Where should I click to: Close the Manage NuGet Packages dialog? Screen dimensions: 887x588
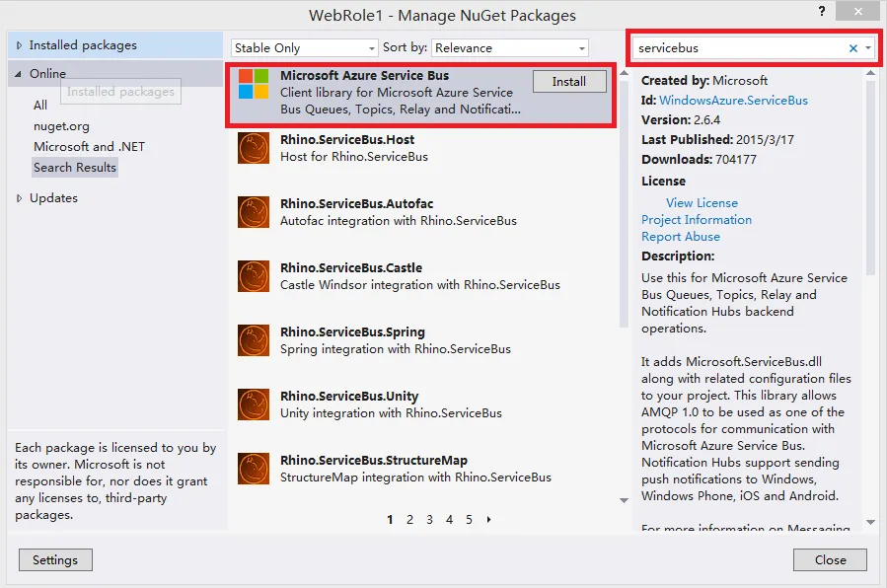click(830, 559)
